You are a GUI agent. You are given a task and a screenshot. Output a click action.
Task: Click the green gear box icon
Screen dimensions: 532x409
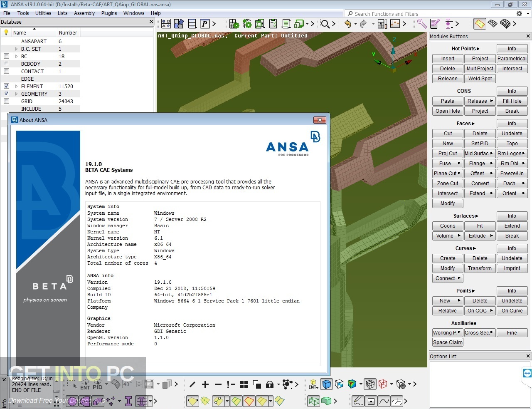pos(247,24)
